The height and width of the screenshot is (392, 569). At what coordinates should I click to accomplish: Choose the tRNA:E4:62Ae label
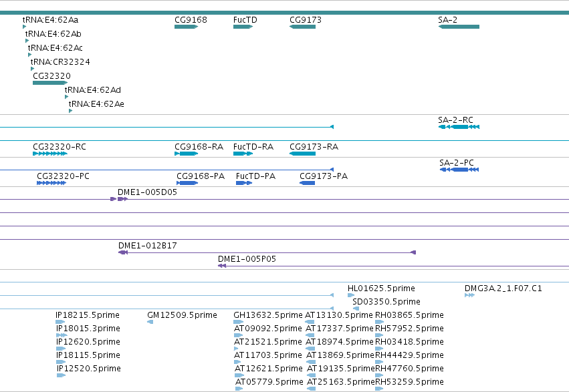click(x=96, y=104)
